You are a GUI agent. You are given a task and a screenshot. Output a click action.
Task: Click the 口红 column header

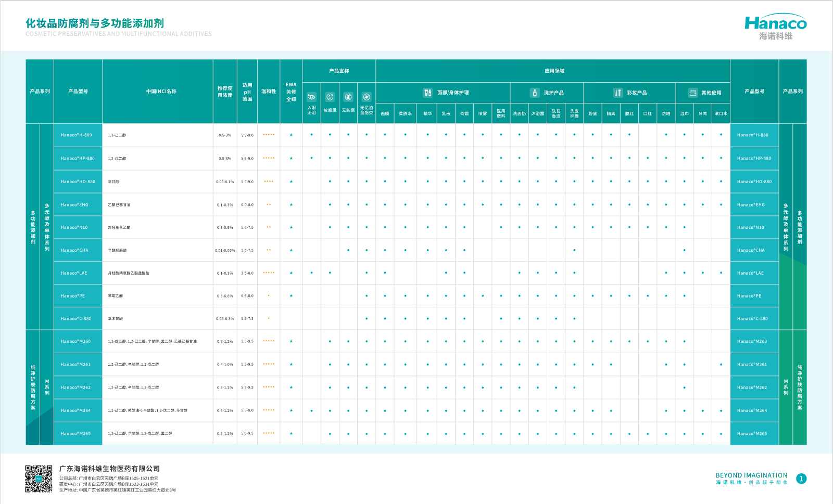click(648, 113)
